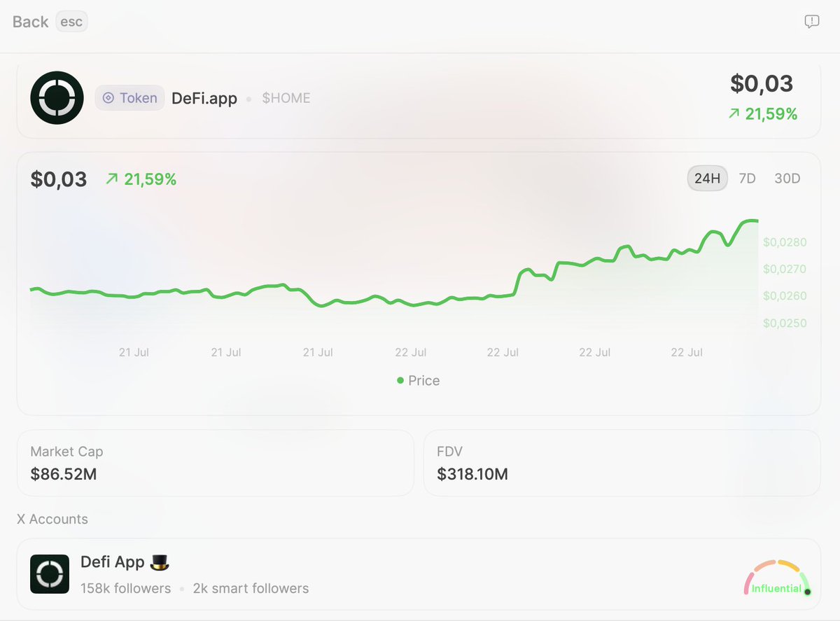Click the chart panel $0,03 price
Screen dimensions: 840x621
[x=59, y=179]
